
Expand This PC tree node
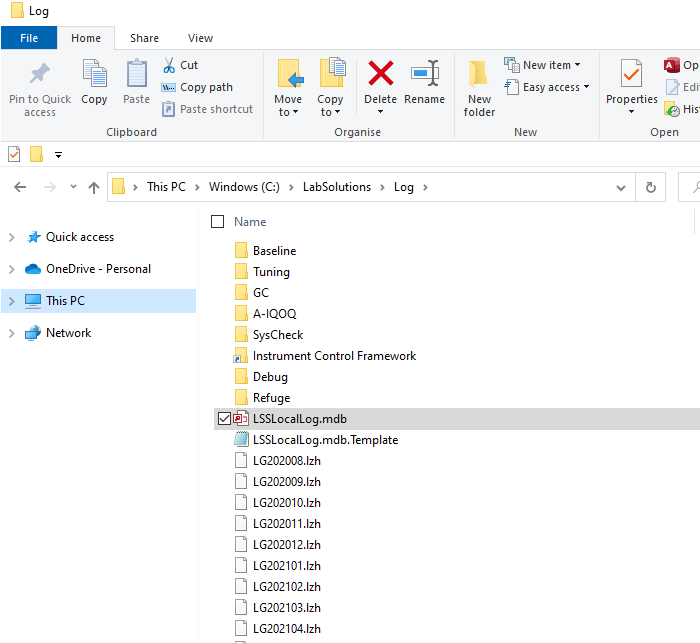point(12,301)
